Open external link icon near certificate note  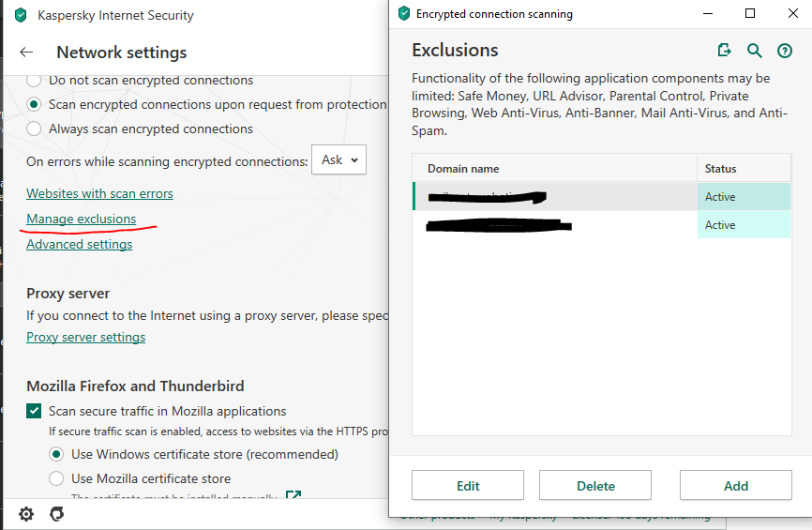coord(293,494)
